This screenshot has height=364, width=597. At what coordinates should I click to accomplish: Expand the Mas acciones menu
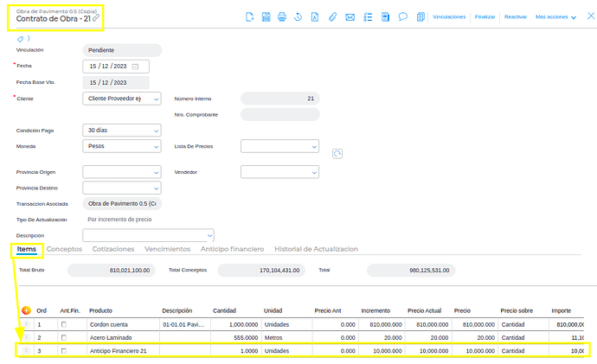556,16
